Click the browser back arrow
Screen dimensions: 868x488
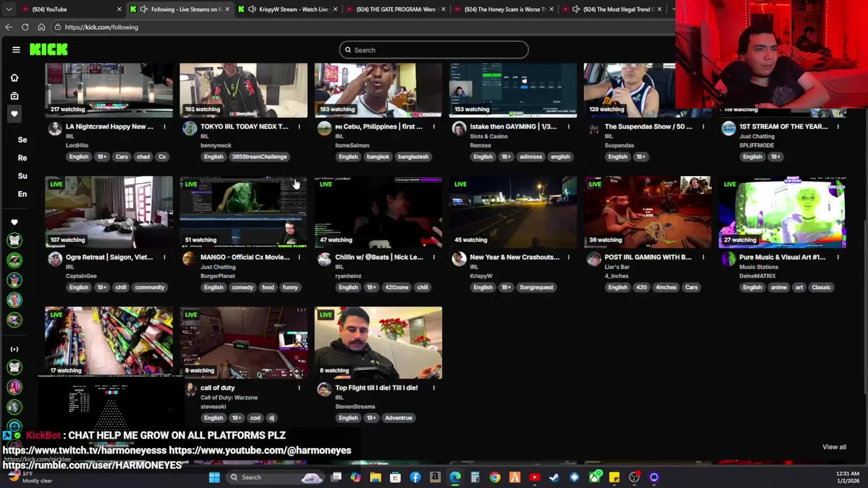tap(9, 27)
